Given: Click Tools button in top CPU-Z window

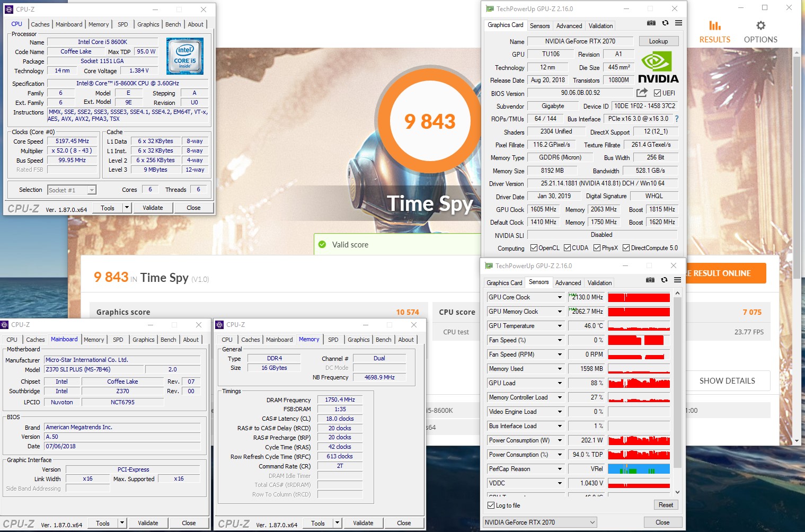Looking at the screenshot, I should [108, 208].
